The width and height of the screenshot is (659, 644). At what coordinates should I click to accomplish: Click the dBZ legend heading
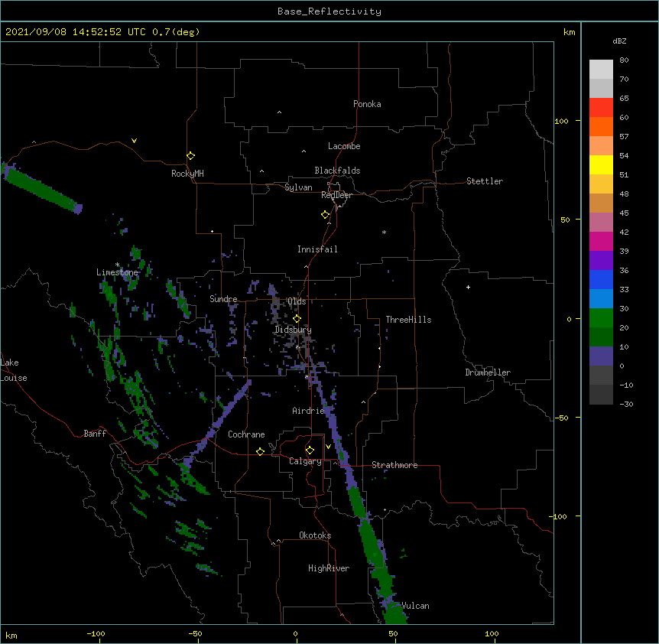click(619, 41)
